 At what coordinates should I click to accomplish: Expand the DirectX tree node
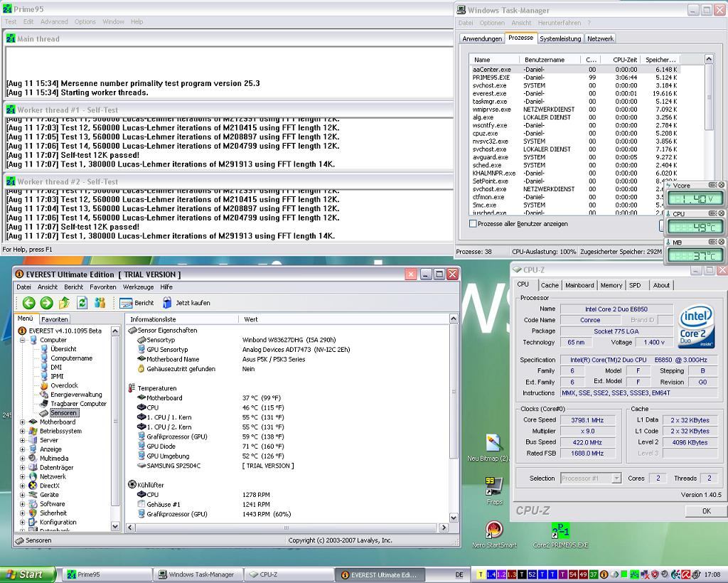(x=22, y=486)
